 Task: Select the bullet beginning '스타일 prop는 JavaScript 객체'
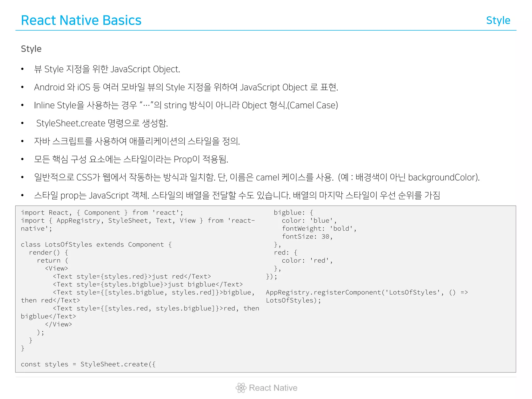coord(237,195)
